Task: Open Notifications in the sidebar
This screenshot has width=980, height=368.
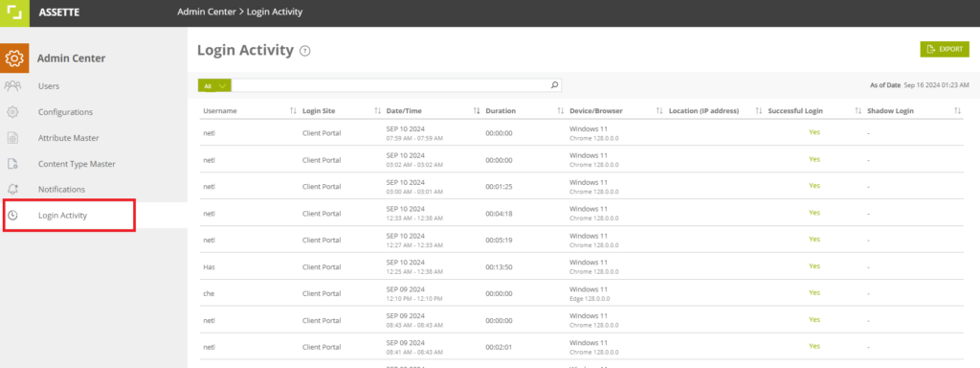Action: point(61,189)
